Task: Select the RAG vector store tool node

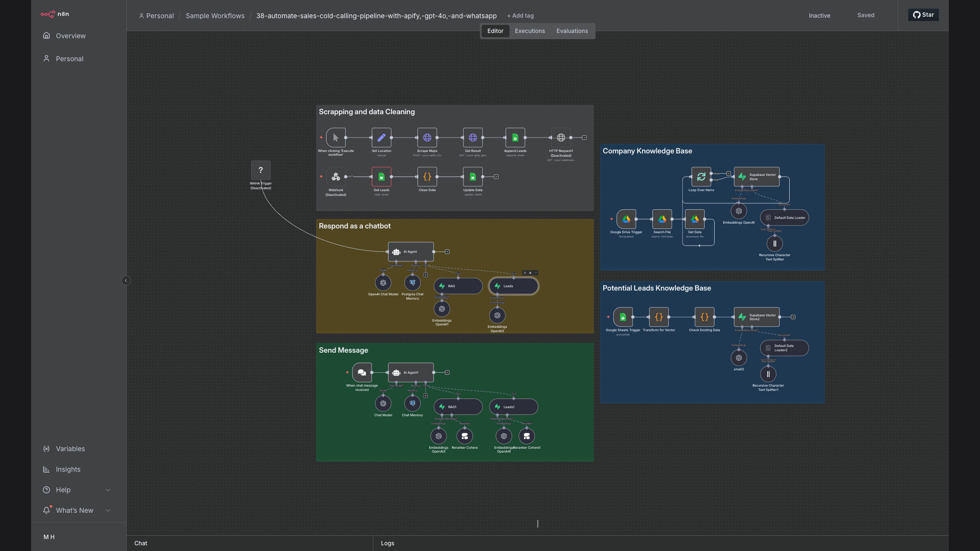Action: click(458, 286)
